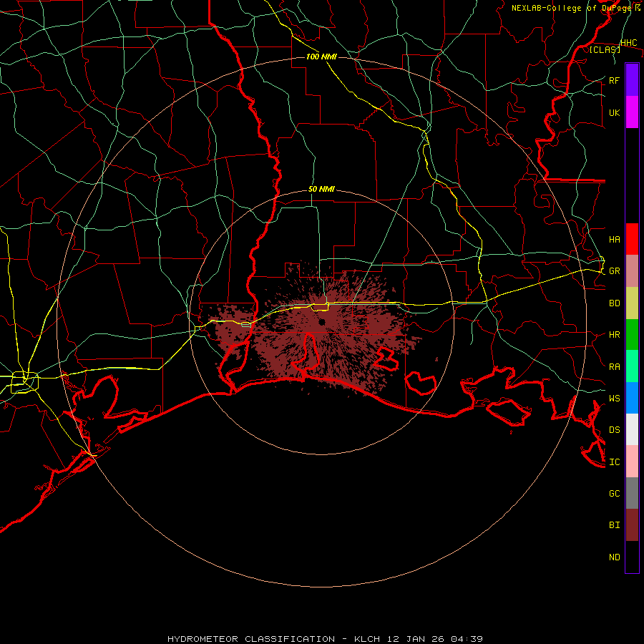Click the purple RF legend color swatch
This screenshot has height=644, width=644.
632,80
